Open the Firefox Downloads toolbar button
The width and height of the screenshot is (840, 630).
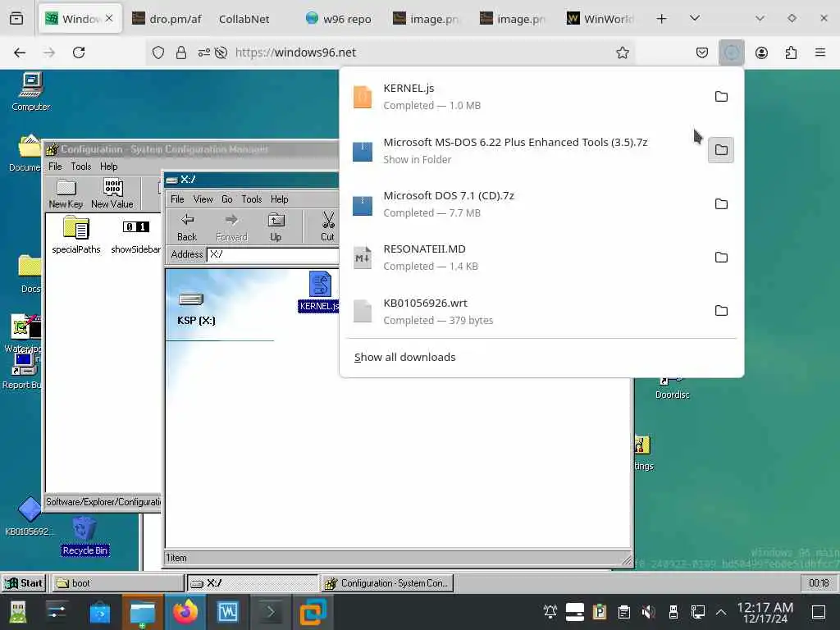731,52
